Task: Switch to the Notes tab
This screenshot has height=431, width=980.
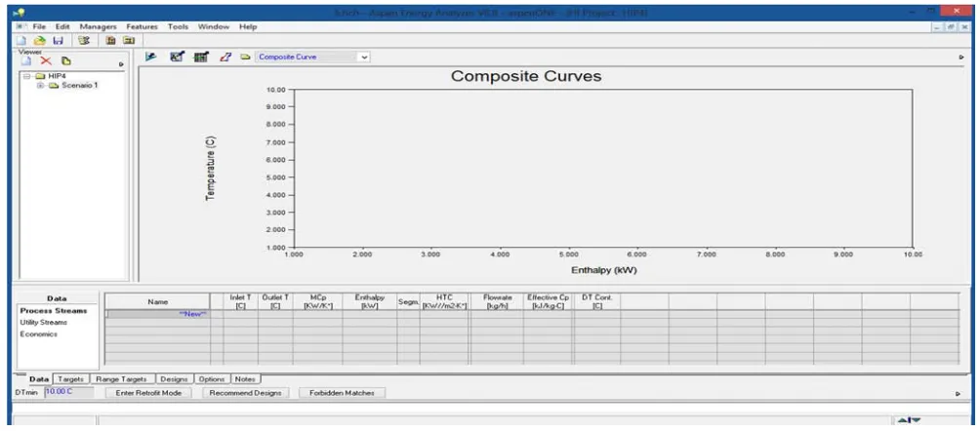Action: pos(246,379)
